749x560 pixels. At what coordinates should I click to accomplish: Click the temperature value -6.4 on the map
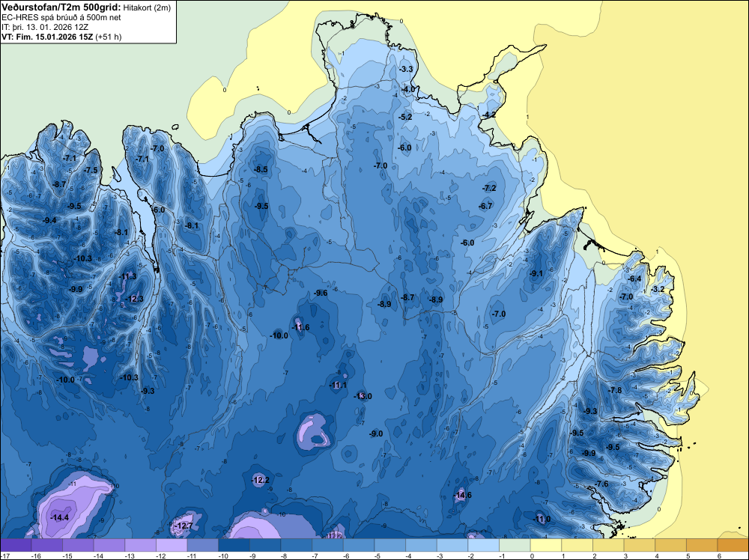point(634,279)
